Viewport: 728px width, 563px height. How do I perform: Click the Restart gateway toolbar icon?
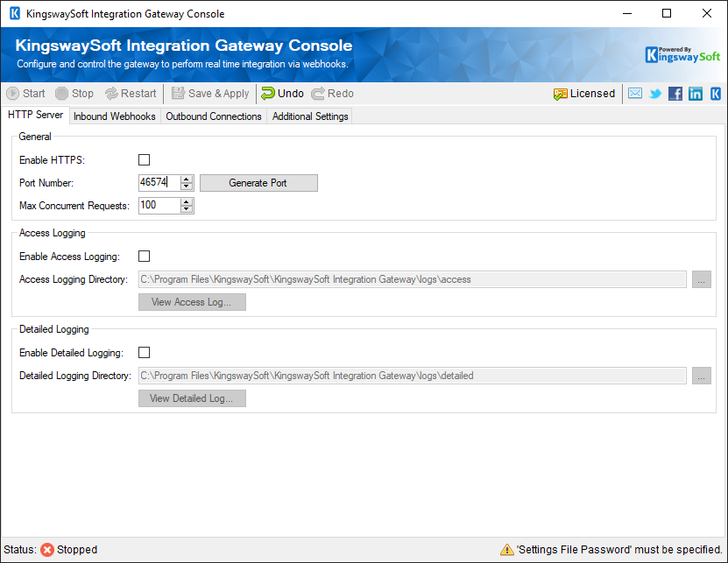tap(111, 94)
